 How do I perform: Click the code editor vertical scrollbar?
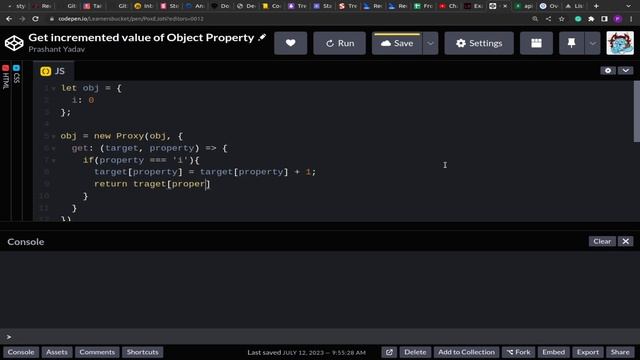pos(636,111)
